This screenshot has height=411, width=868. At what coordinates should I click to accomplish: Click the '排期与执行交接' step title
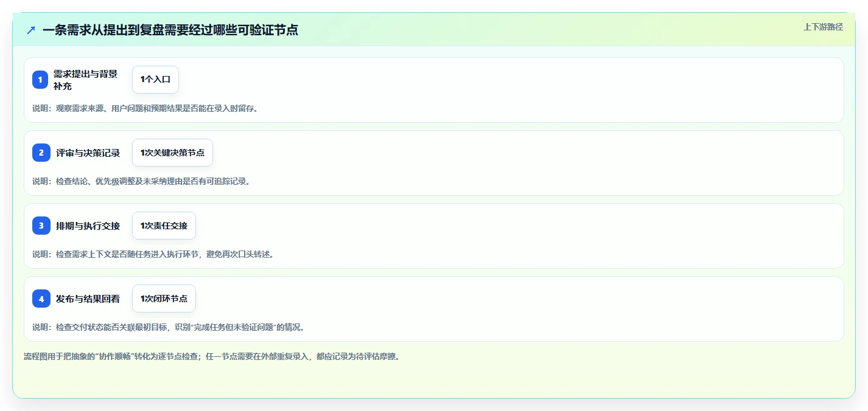tap(88, 226)
